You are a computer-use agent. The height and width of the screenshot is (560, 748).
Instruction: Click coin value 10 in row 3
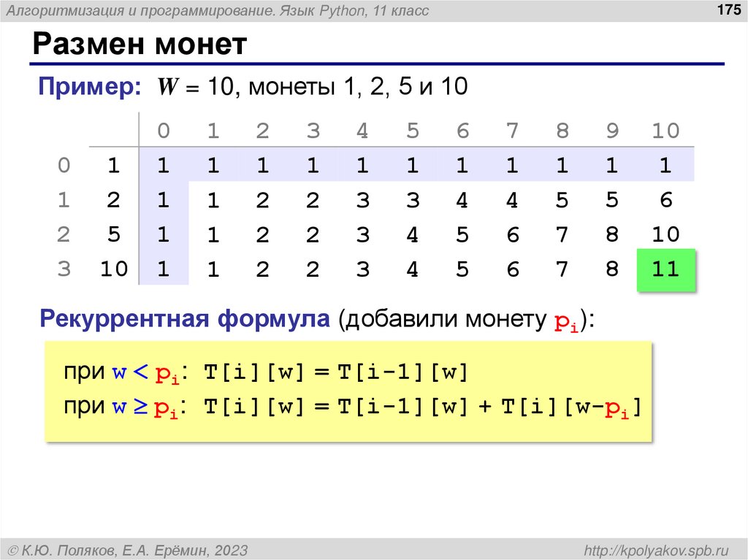tap(114, 269)
